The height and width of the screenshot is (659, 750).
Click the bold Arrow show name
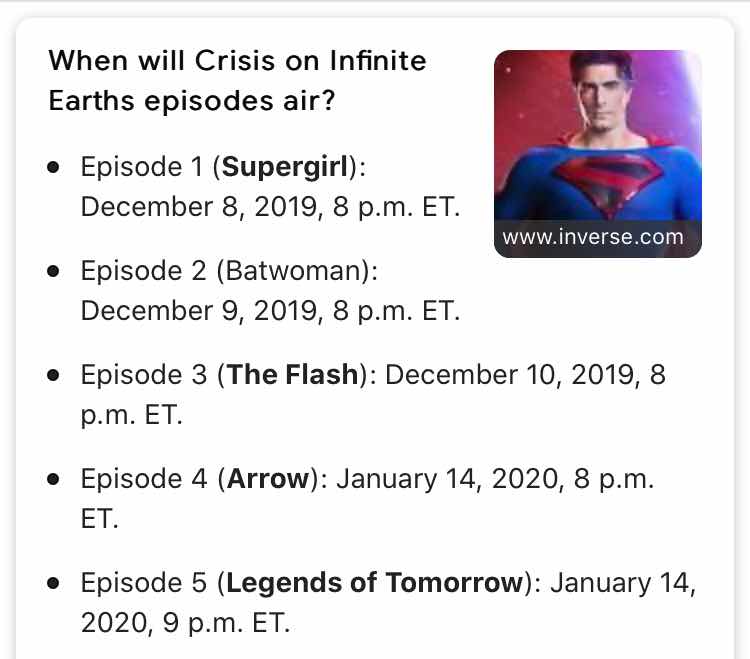point(268,479)
